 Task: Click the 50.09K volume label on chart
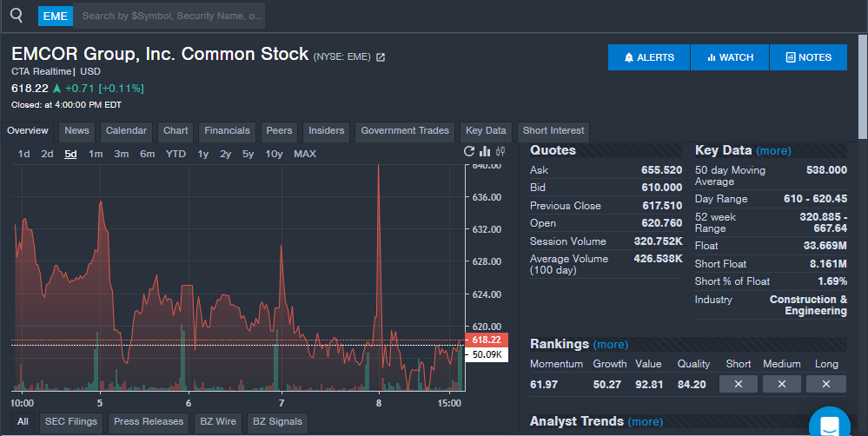point(487,354)
